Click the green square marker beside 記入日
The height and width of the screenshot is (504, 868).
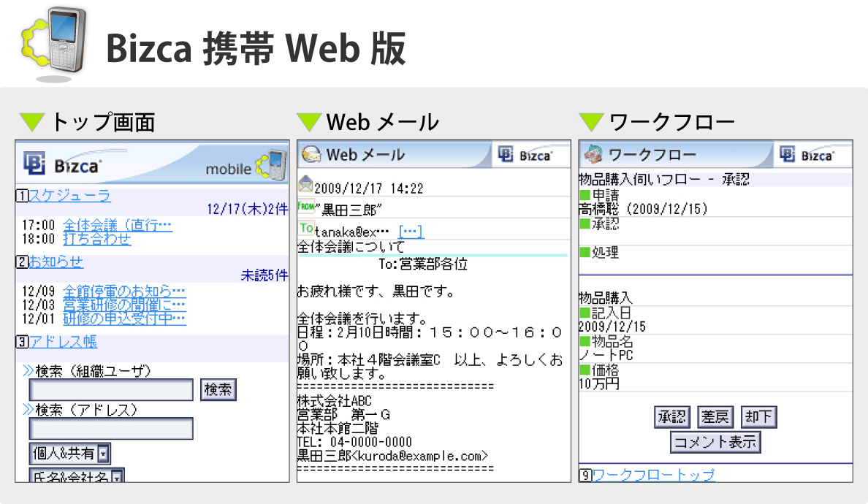coord(585,313)
